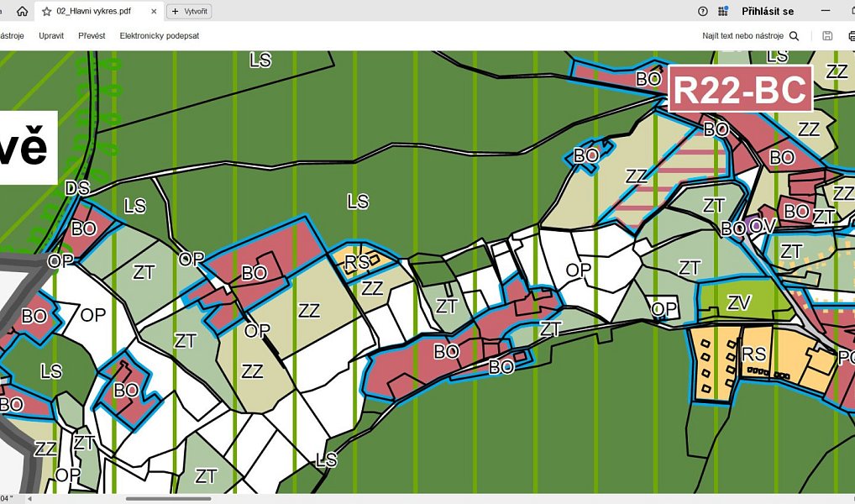Screen dimensions: 855x504
Task: Click the ZV label on green parcel
Action: coord(739,302)
